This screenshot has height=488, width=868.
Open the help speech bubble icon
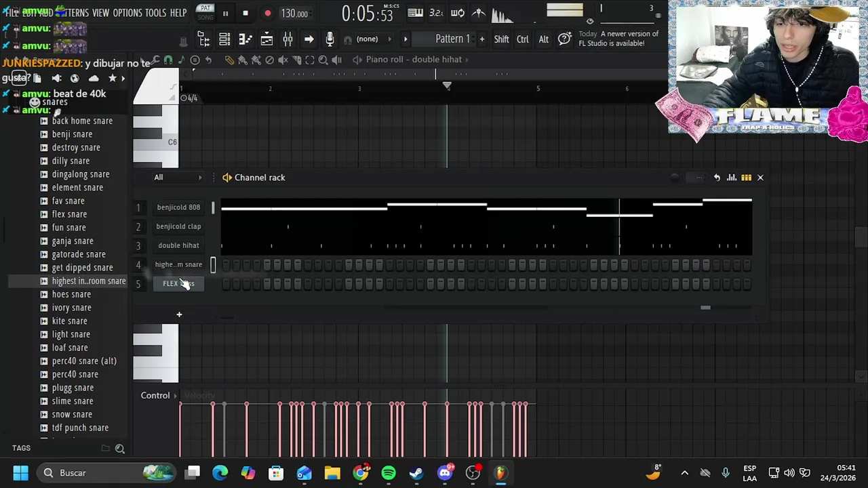564,39
